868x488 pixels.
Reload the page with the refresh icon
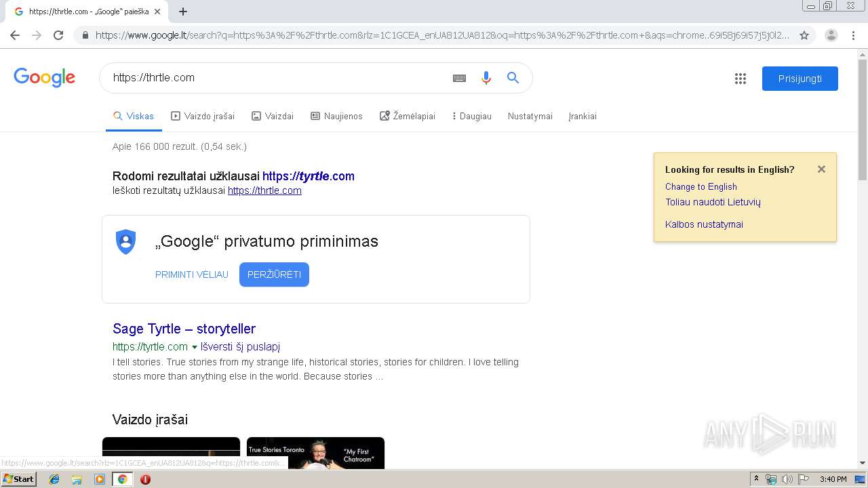point(58,35)
